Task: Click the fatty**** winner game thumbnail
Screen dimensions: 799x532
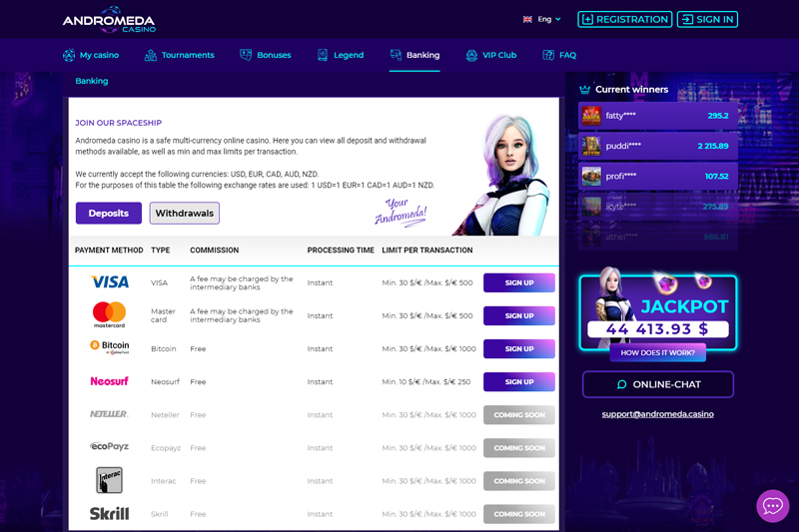Action: [x=591, y=116]
